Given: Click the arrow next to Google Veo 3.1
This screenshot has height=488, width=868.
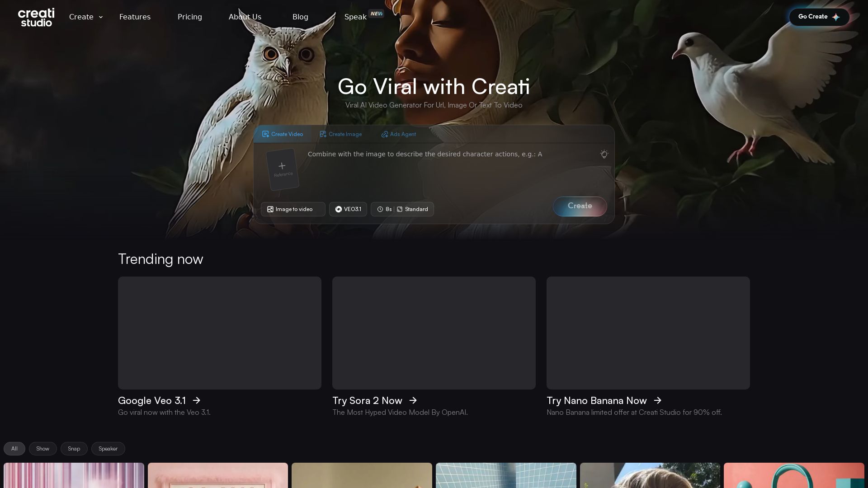Looking at the screenshot, I should [x=197, y=400].
